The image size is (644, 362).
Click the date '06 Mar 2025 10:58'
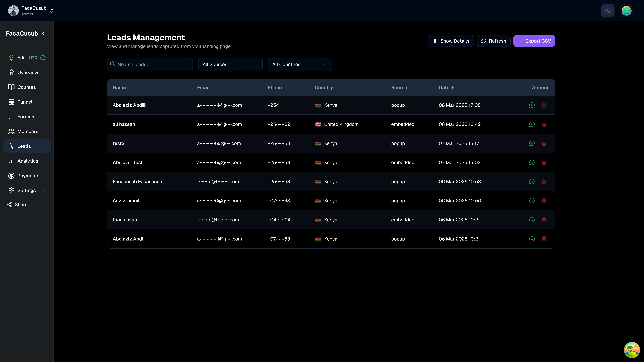(460, 182)
